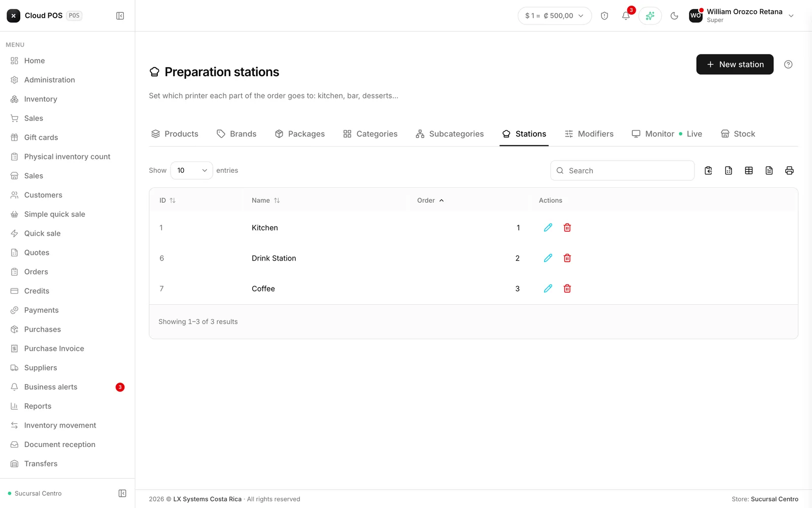Viewport: 812px width, 508px height.
Task: Open the notifications bell
Action: tap(626, 16)
